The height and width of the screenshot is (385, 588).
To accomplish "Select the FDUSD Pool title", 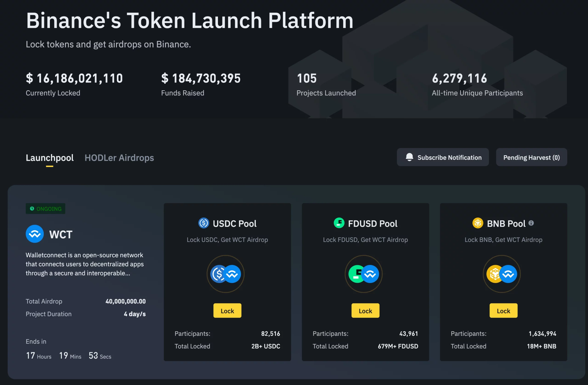I will pyautogui.click(x=373, y=224).
